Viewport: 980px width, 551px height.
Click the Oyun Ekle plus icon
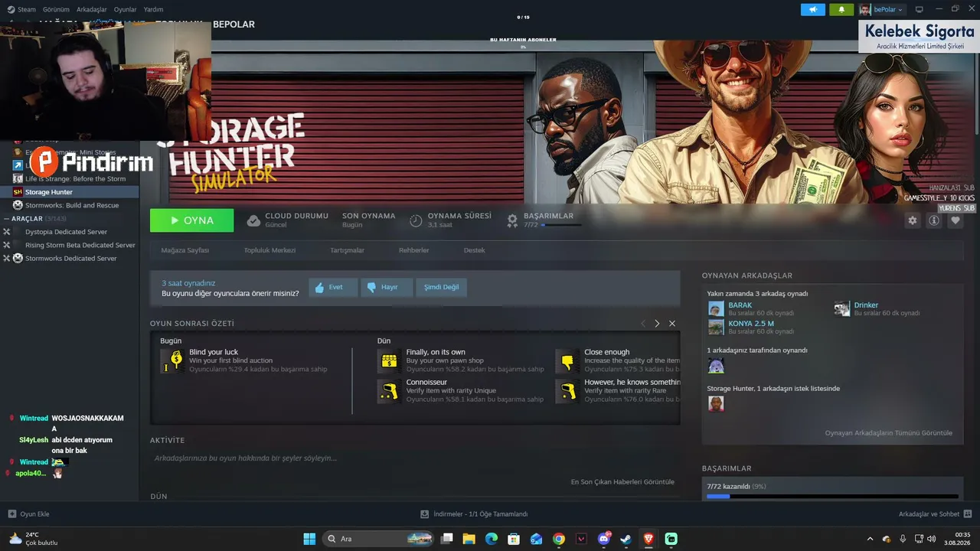(x=11, y=514)
